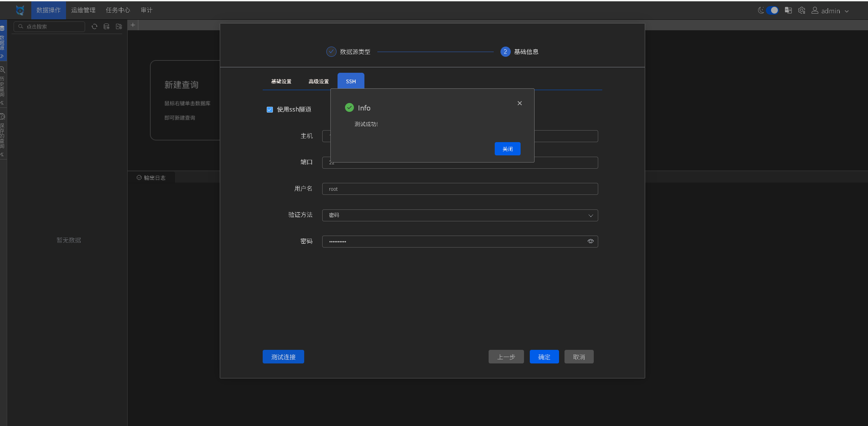
Task: Click the refresh data sources icon
Action: click(95, 27)
